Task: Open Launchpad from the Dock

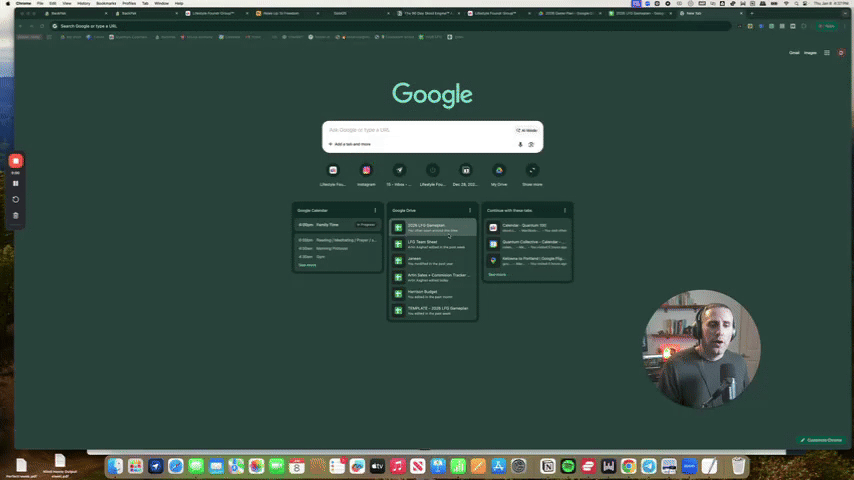Action: 136,466
